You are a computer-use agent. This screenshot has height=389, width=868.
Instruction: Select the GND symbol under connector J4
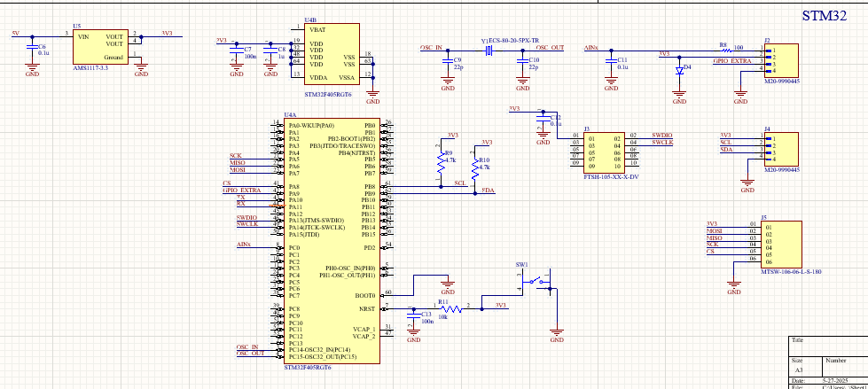coord(747,186)
